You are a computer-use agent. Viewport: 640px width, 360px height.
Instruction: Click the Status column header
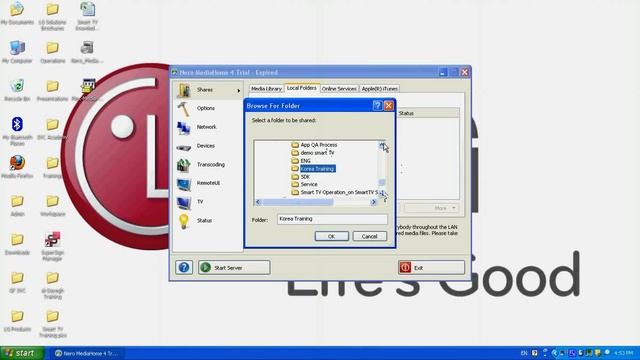coord(428,113)
